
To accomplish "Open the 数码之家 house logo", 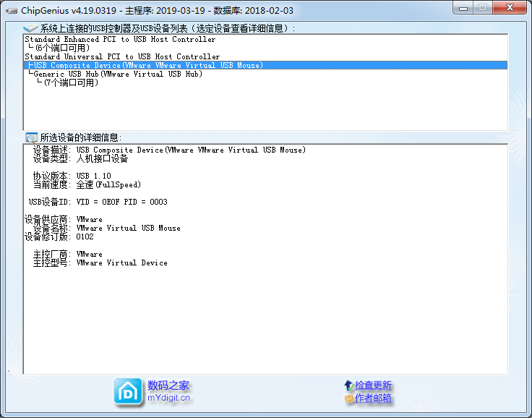I will point(128,392).
